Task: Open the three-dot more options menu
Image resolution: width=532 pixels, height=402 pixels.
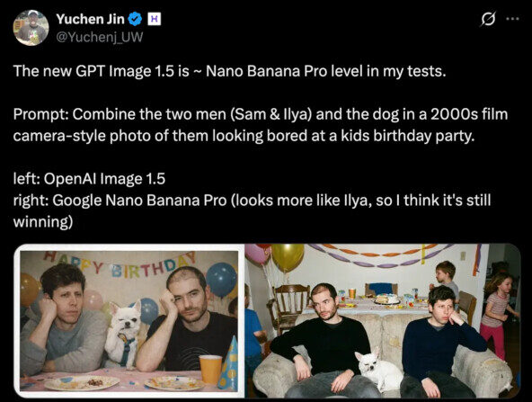Action: click(512, 19)
